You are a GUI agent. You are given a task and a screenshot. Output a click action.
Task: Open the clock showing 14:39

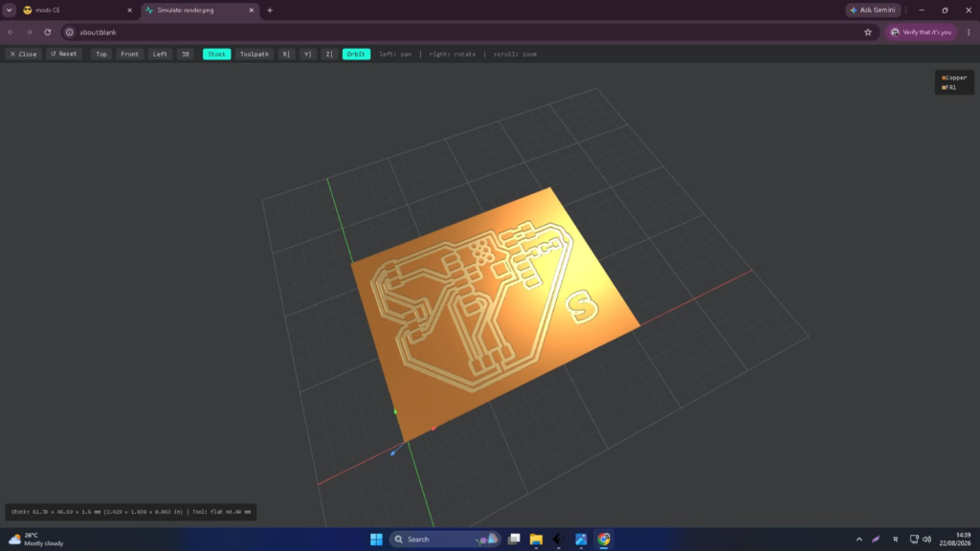click(954, 540)
